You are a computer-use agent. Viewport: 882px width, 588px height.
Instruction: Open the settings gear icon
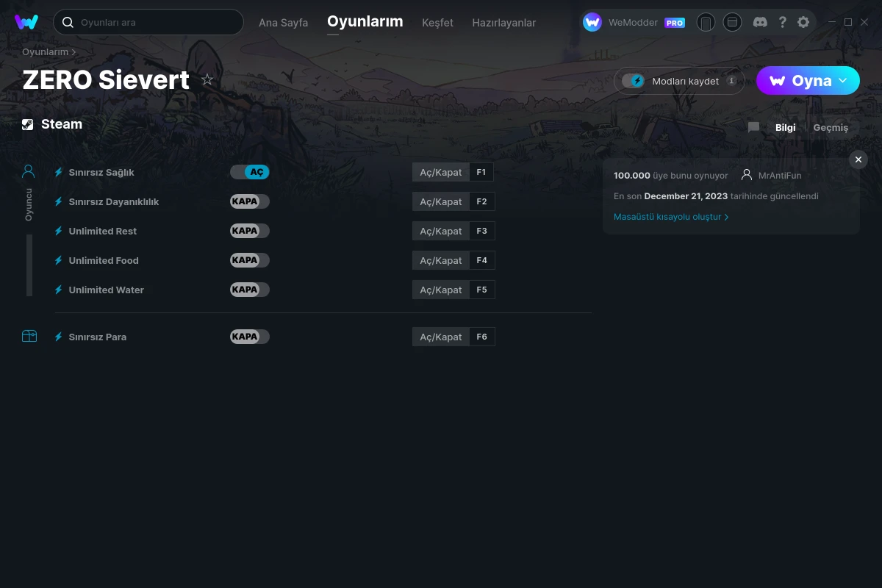[x=803, y=22]
